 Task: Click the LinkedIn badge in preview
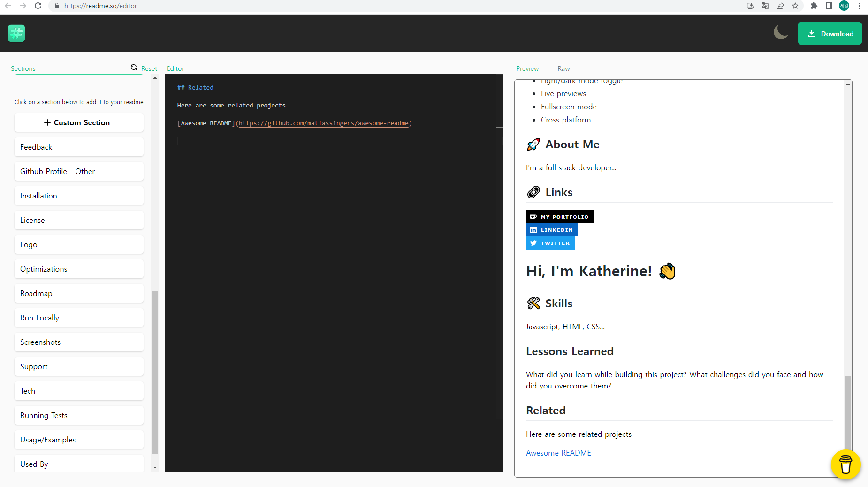(x=552, y=230)
